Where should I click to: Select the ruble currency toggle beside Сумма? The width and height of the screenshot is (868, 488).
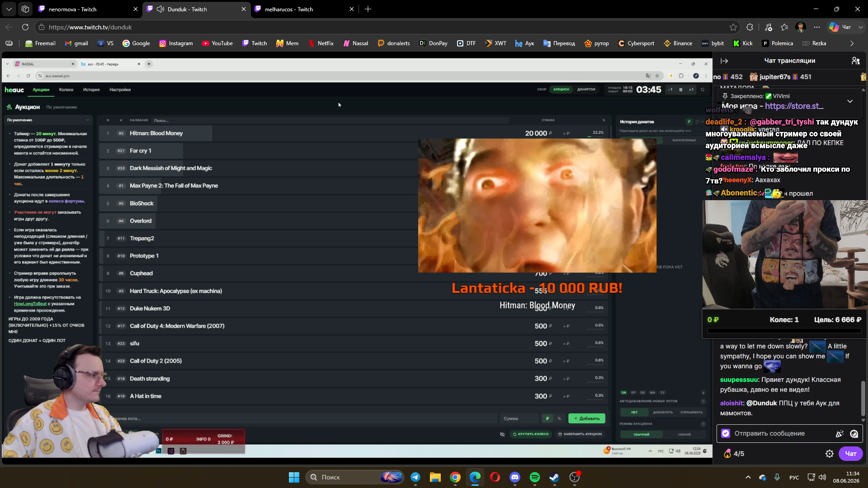click(x=547, y=418)
